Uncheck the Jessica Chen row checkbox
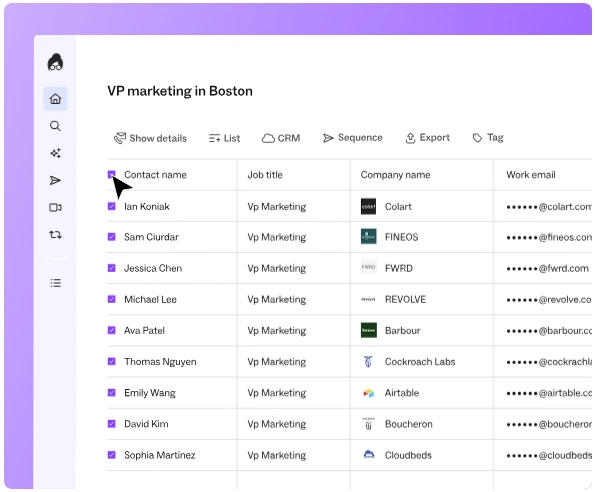Viewport: 596px width, 492px height. click(x=111, y=268)
